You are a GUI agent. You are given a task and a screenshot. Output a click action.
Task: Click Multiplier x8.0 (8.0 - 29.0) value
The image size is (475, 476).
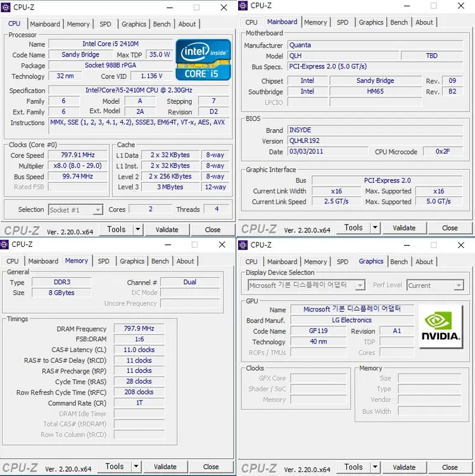coord(78,165)
